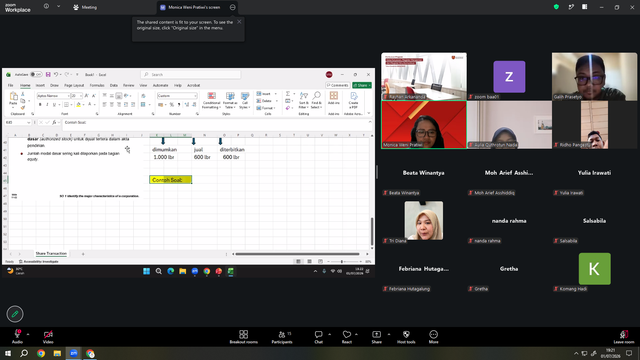Click the Italic button in Excel ribbon
Screen dimensions: 640x360
tap(47, 105)
